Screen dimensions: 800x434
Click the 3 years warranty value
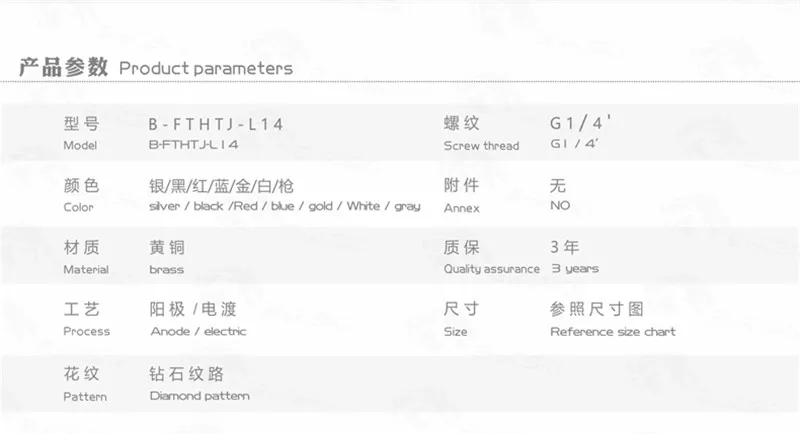[x=574, y=268]
